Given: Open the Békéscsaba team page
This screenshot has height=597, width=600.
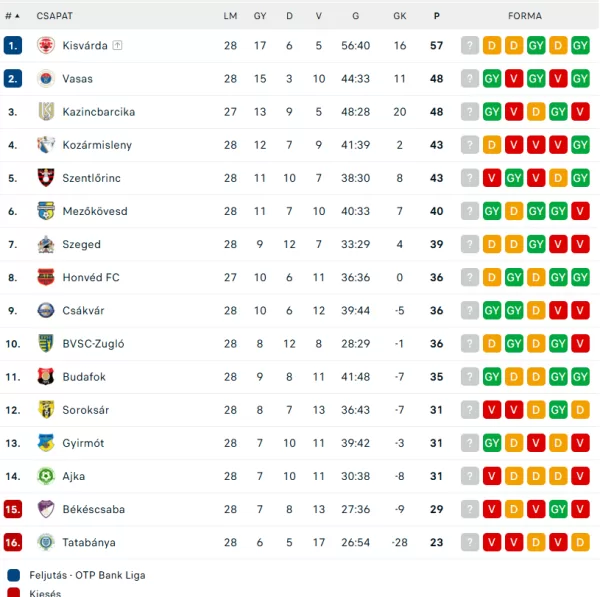Looking at the screenshot, I should [x=94, y=509].
